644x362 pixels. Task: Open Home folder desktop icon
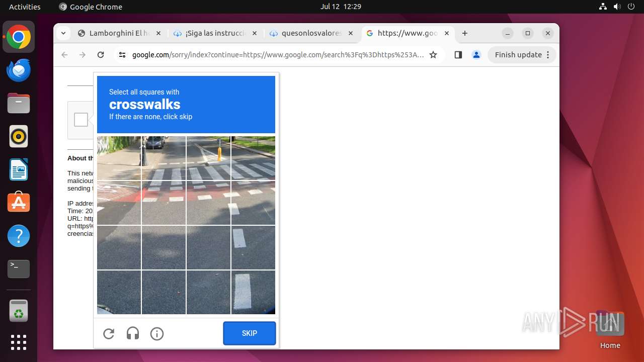(610, 330)
